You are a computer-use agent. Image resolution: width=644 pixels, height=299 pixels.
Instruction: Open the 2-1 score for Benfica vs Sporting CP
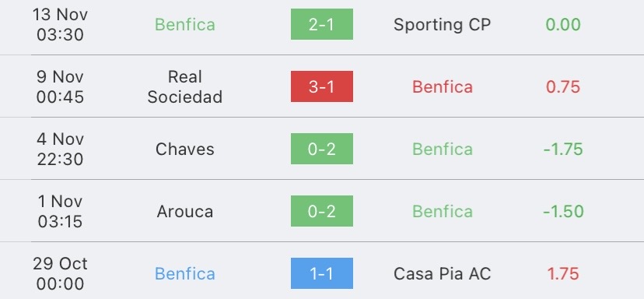[321, 24]
